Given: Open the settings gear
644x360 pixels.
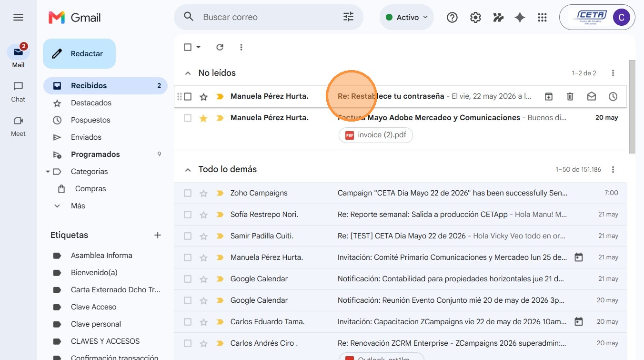Looking at the screenshot, I should pos(475,18).
